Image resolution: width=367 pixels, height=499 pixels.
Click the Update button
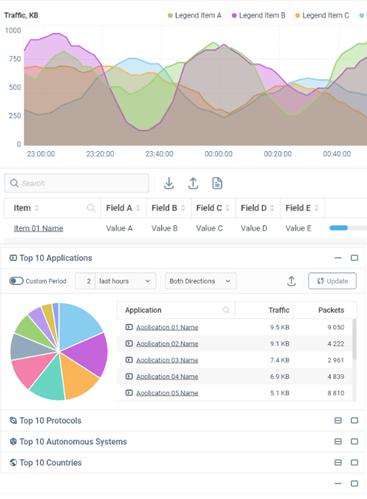pos(332,281)
